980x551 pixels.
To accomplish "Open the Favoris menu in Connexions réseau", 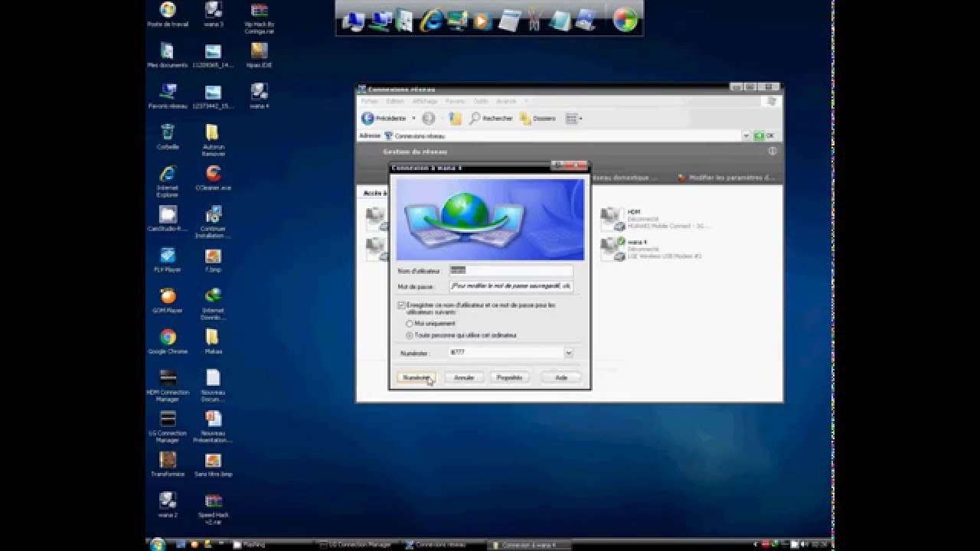I will [x=456, y=101].
